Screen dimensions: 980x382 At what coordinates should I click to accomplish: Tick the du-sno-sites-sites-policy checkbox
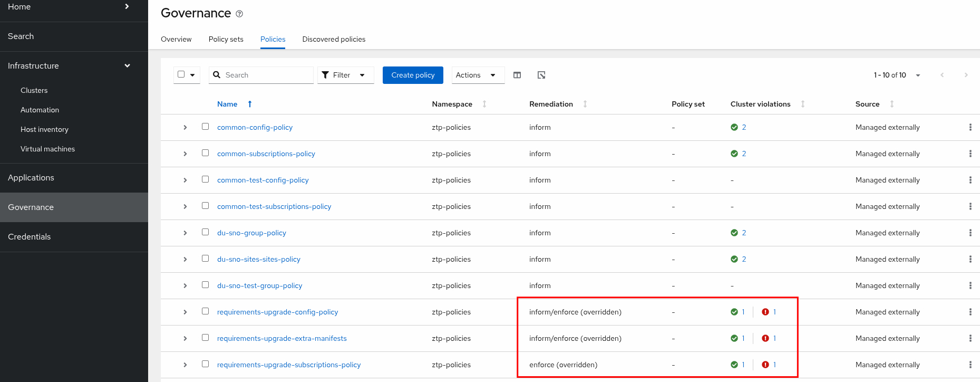(206, 259)
